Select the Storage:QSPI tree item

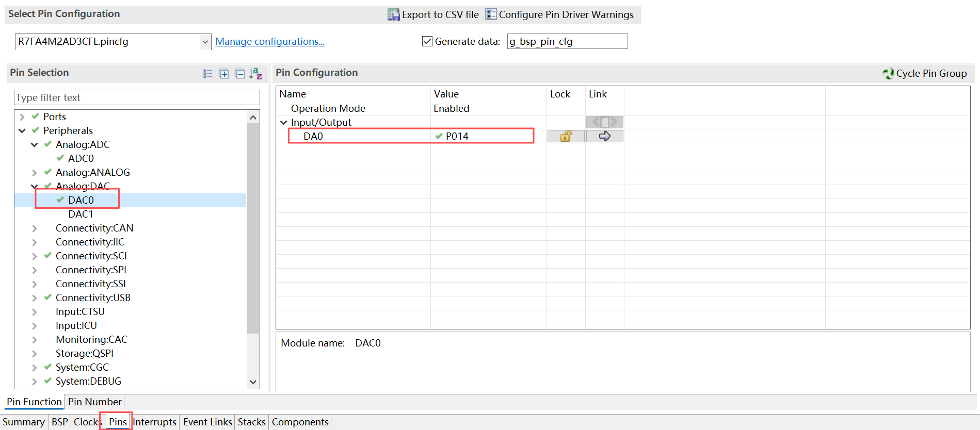85,354
